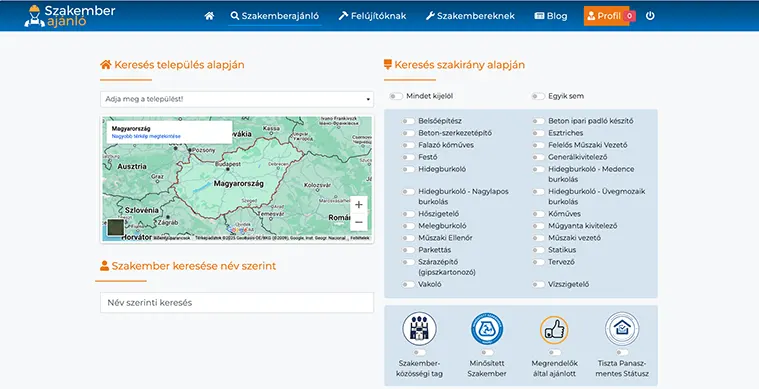Zoom in on the map
The width and height of the screenshot is (759, 389).
pos(359,205)
